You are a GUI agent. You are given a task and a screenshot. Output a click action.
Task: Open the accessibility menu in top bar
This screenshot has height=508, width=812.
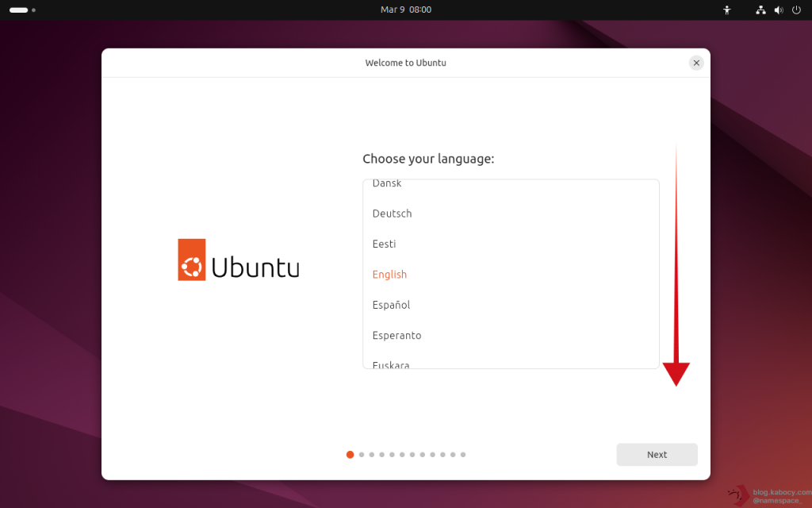[726, 10]
